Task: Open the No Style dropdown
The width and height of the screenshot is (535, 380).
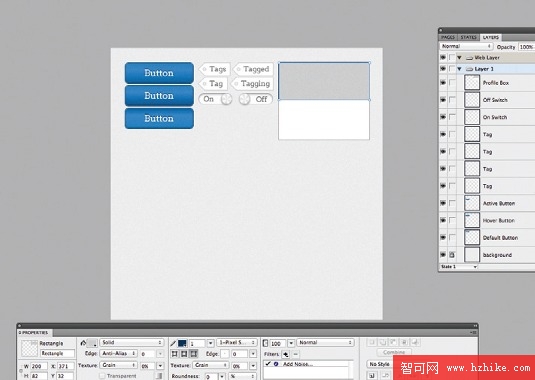Action: click(x=379, y=364)
